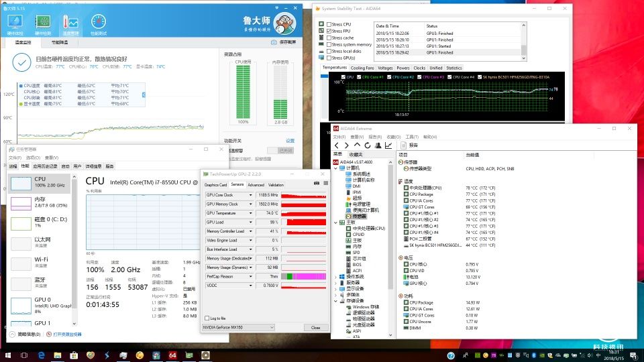Screen dimensions: 644x362
Task: Click 打开资源监视器 link in Task Manager
Action: 64,335
